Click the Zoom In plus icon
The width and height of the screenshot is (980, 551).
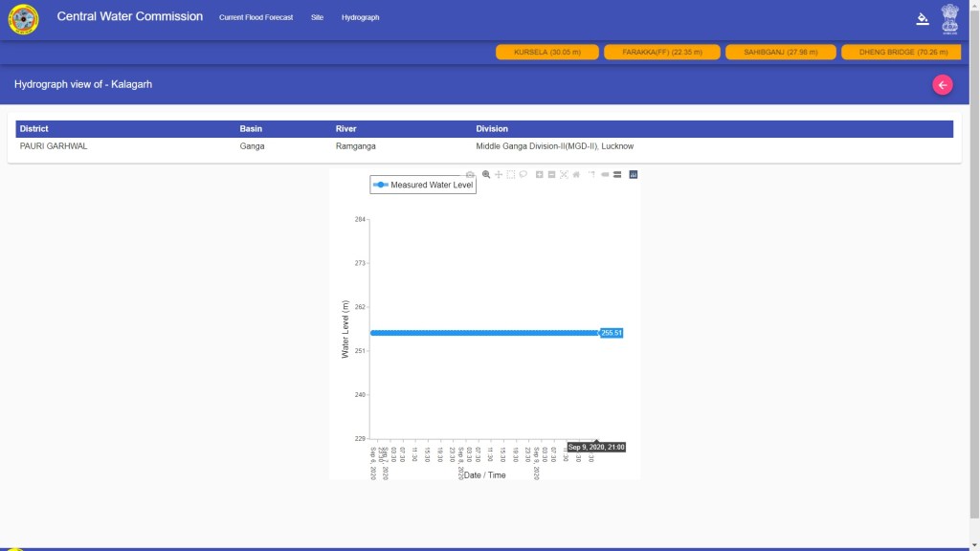(x=540, y=175)
